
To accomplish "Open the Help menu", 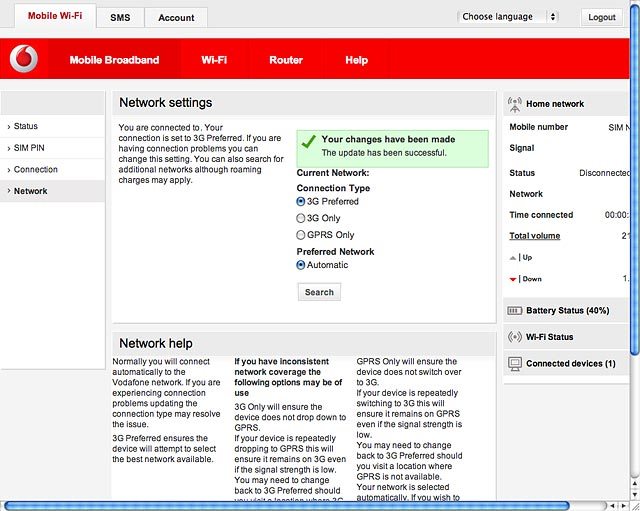I will (x=356, y=60).
